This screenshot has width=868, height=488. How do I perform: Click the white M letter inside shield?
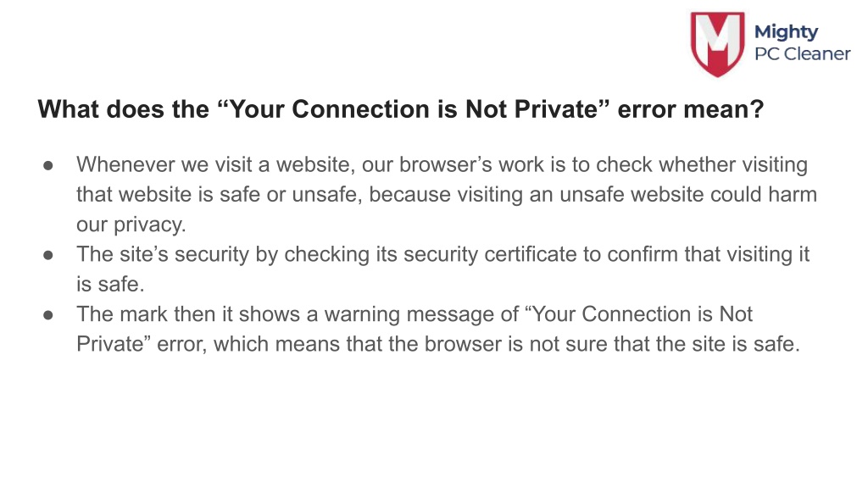717,37
